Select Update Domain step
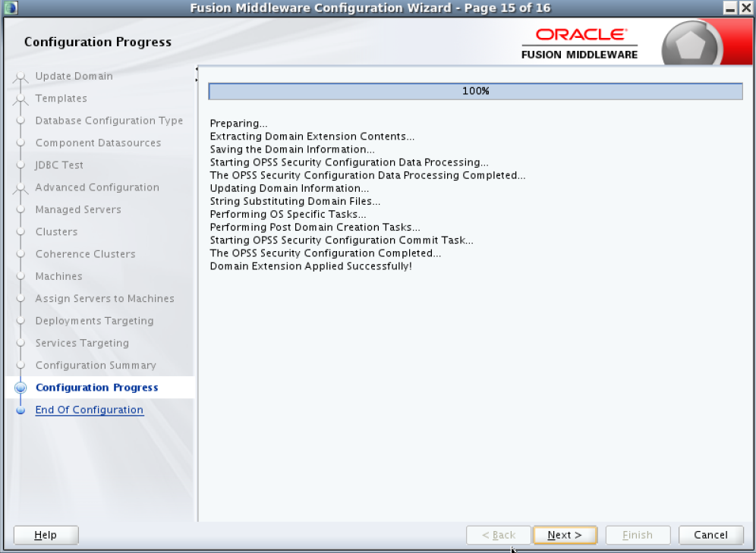 [74, 76]
